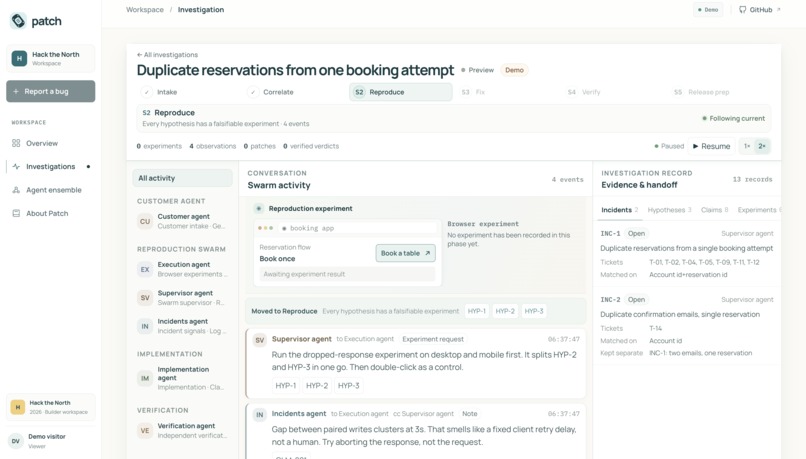Click Workspace breadcrumb link
Viewport: 806px width, 459px height.
(145, 10)
